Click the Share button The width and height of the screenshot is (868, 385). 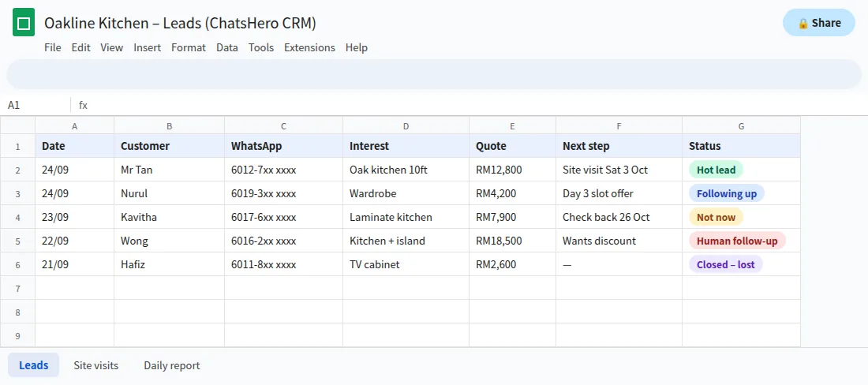819,23
